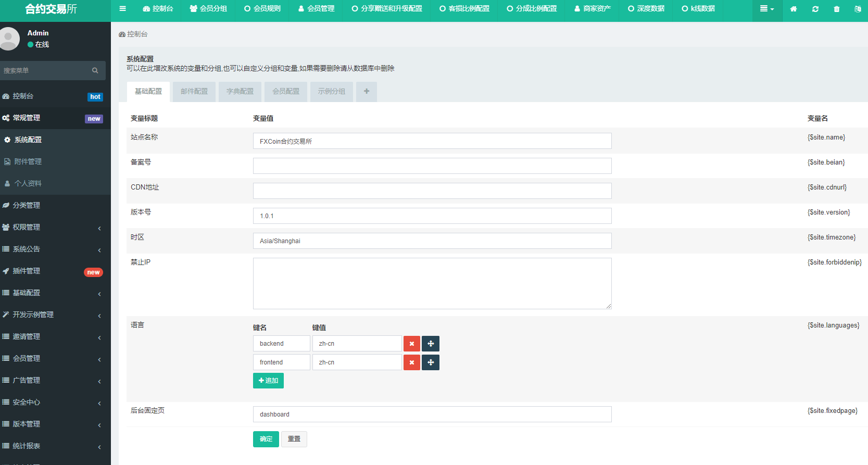The height and width of the screenshot is (465, 868).
Task: Click the 站点名称 input field
Action: click(432, 141)
